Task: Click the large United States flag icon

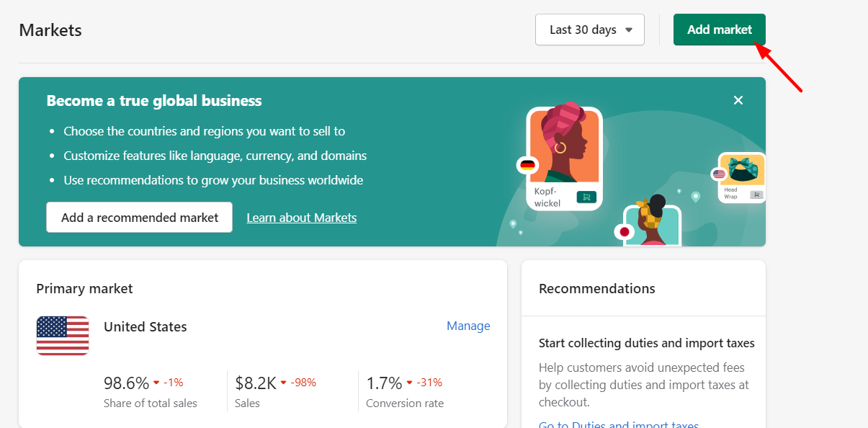Action: click(x=63, y=336)
